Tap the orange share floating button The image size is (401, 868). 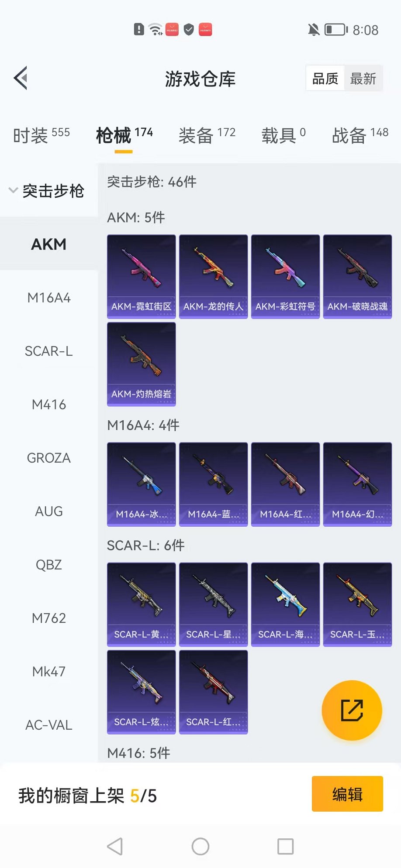point(352,710)
